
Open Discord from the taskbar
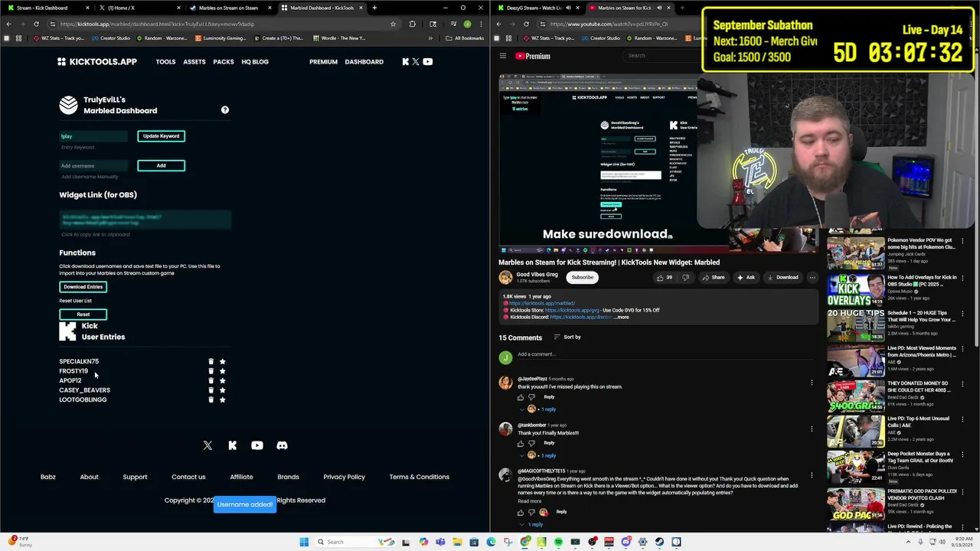click(626, 542)
